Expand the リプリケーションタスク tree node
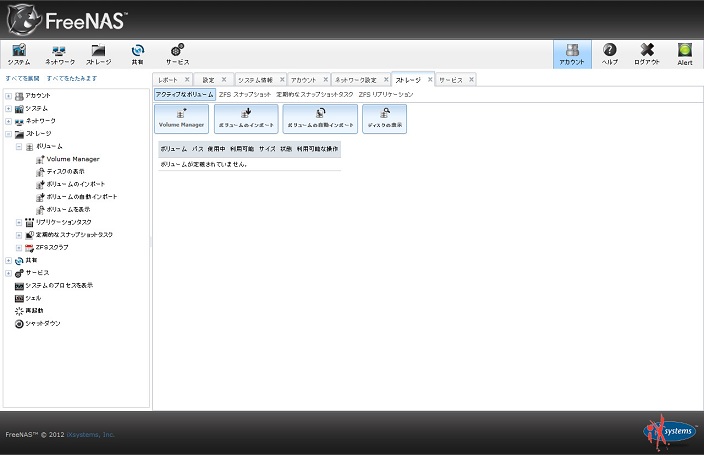 19,222
